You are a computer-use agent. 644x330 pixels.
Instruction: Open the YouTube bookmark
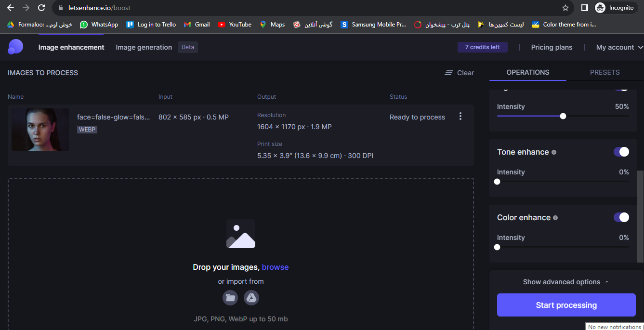(x=235, y=25)
